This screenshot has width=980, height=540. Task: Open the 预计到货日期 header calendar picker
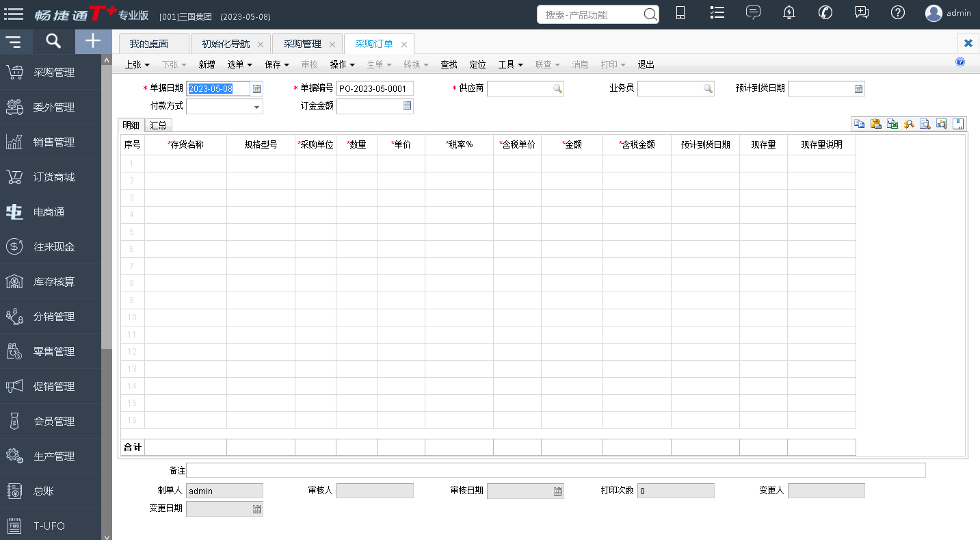tap(859, 89)
